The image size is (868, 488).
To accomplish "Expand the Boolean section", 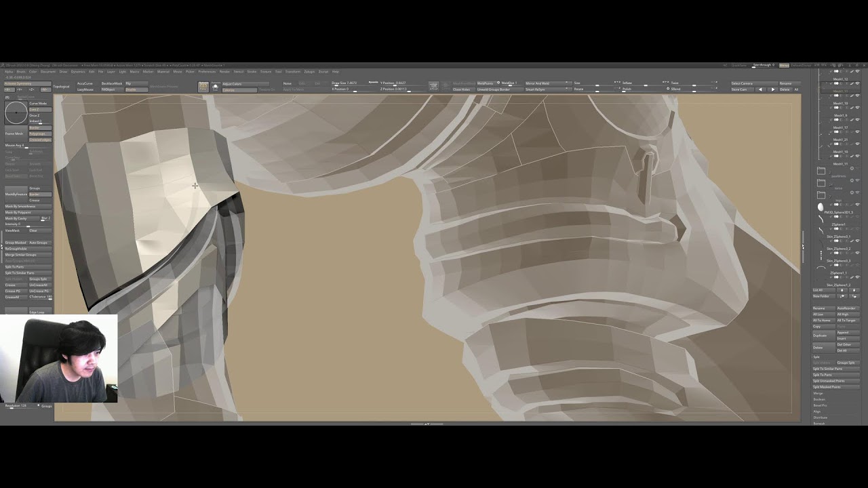I will (x=819, y=399).
